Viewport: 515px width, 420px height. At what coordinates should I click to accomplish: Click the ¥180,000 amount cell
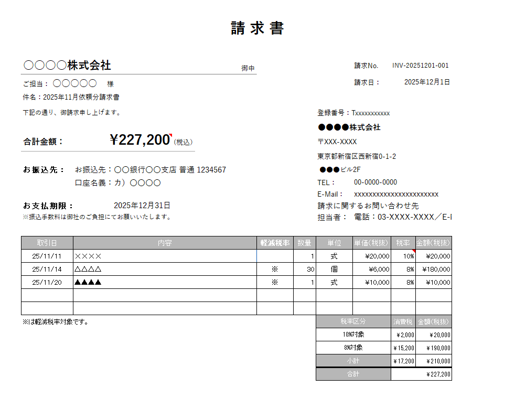pos(434,269)
